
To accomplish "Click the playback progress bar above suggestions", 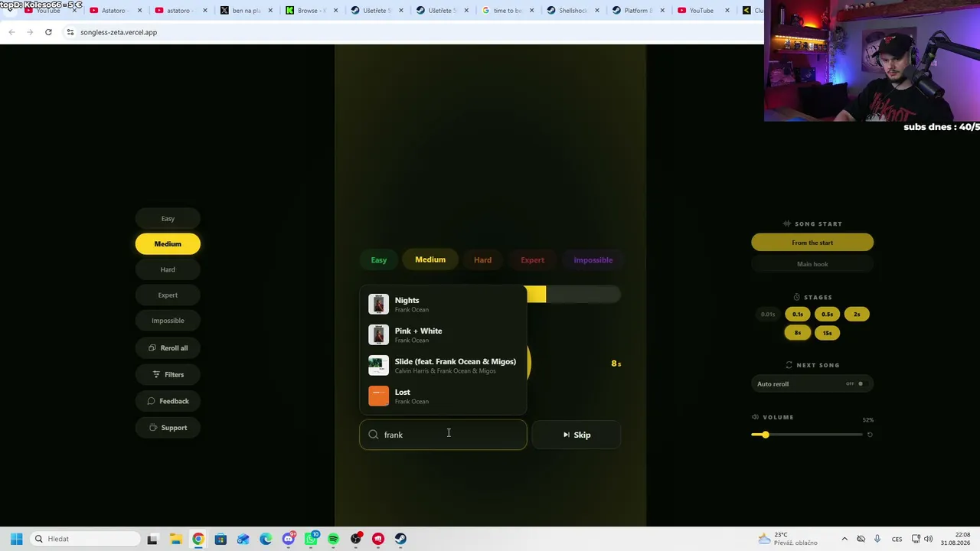I will [573, 295].
